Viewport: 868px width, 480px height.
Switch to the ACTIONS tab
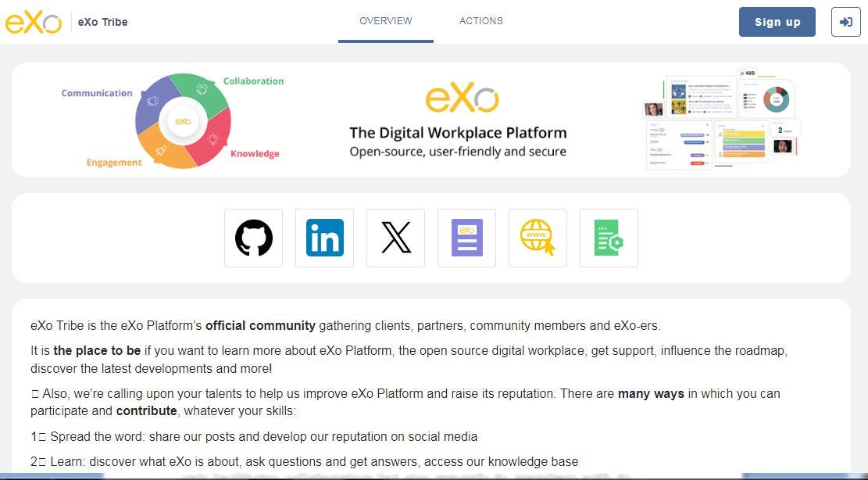[x=480, y=21]
